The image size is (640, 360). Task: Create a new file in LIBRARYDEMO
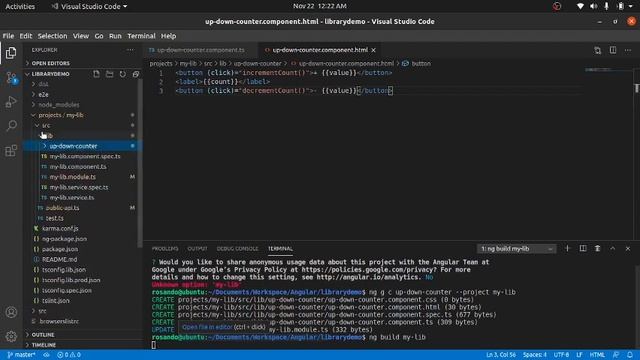(x=96, y=74)
